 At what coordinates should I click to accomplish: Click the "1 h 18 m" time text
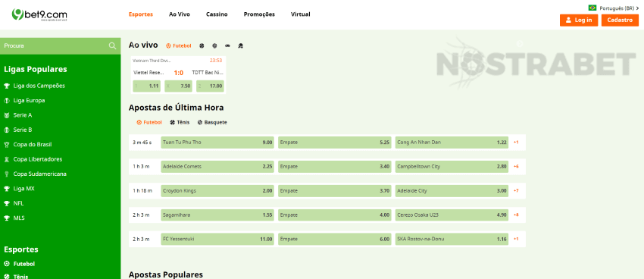click(x=142, y=190)
